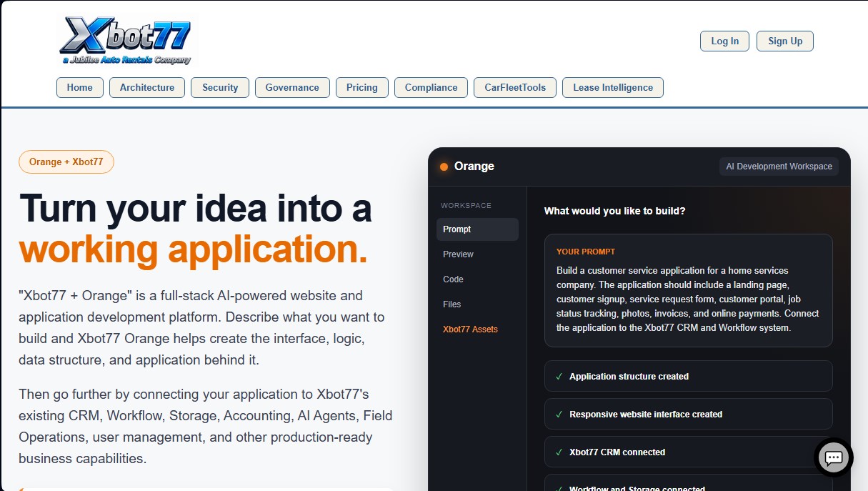This screenshot has height=491, width=868.
Task: Open the CarFleetTools nav tab
Action: coord(515,87)
